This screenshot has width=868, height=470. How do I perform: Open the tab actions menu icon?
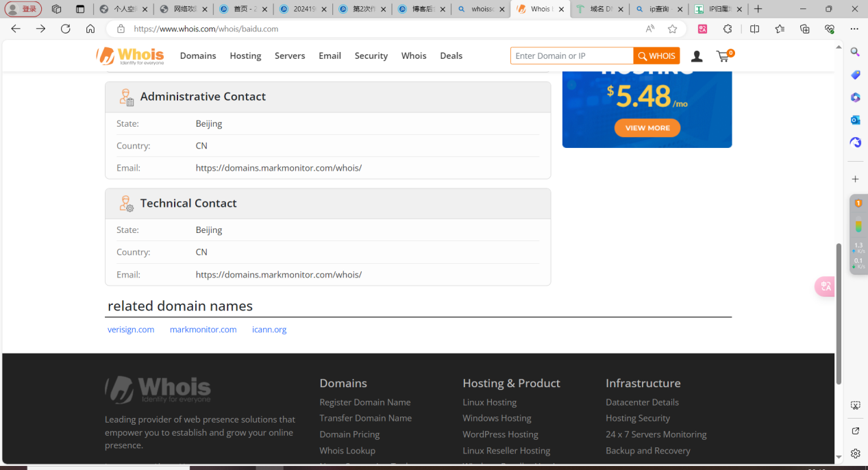click(x=80, y=9)
